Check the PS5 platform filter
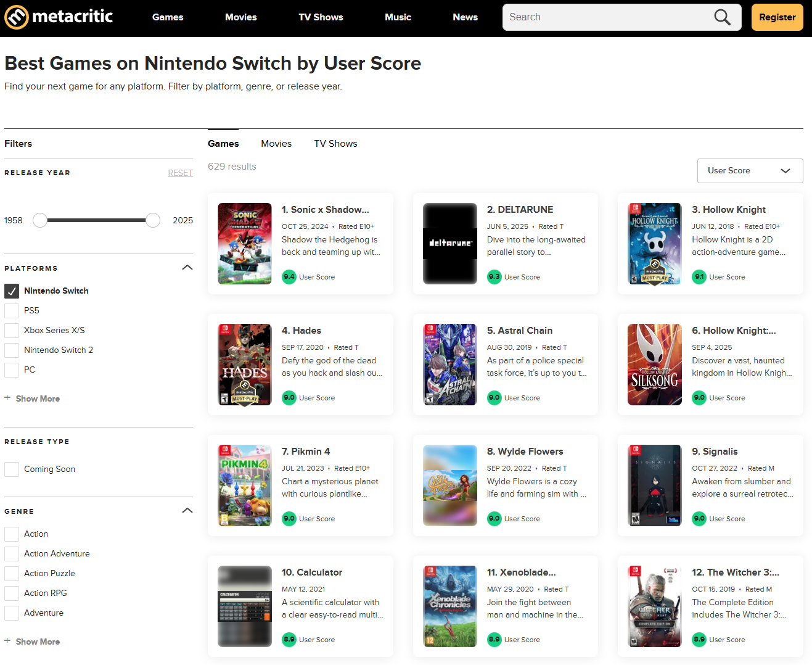Image resolution: width=812 pixels, height=665 pixels. click(12, 311)
